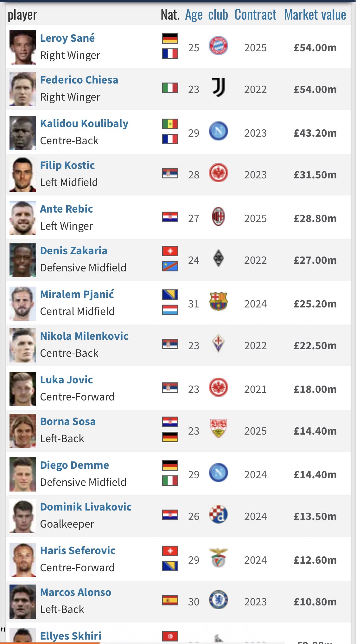Click the FC Barcelona club crest

(x=219, y=301)
